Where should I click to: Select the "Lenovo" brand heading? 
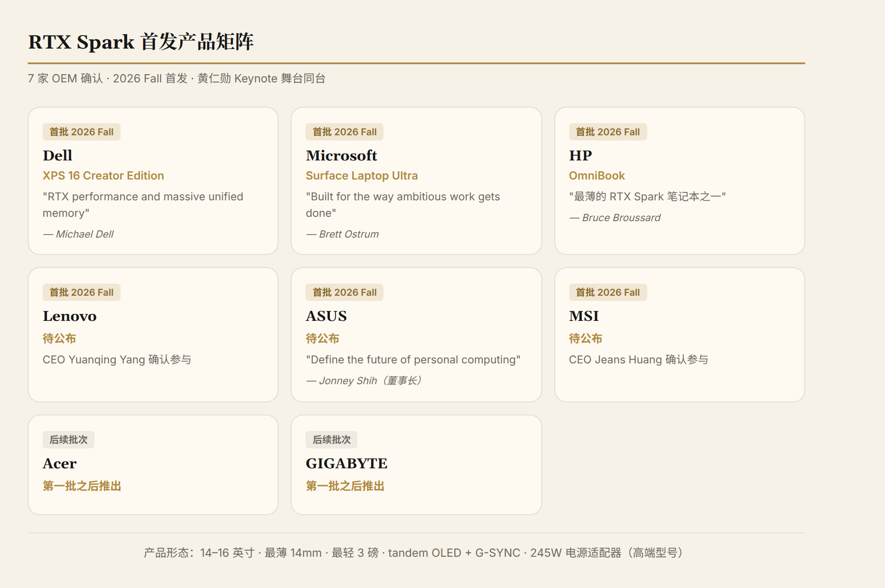69,316
